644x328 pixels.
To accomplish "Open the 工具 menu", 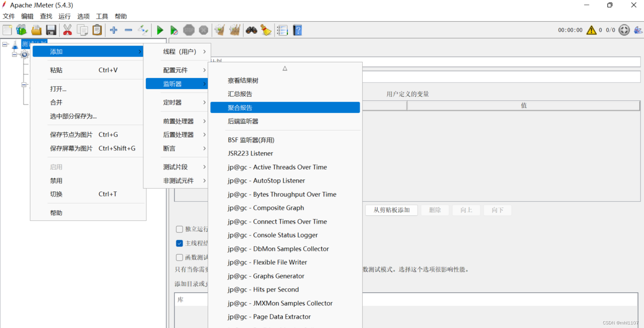I will click(102, 16).
